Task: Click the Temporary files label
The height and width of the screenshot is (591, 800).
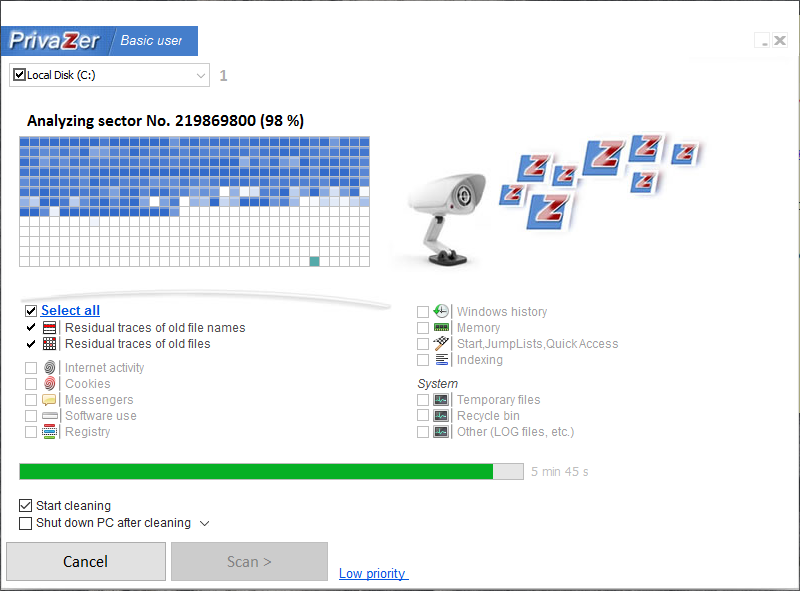Action: 498,400
